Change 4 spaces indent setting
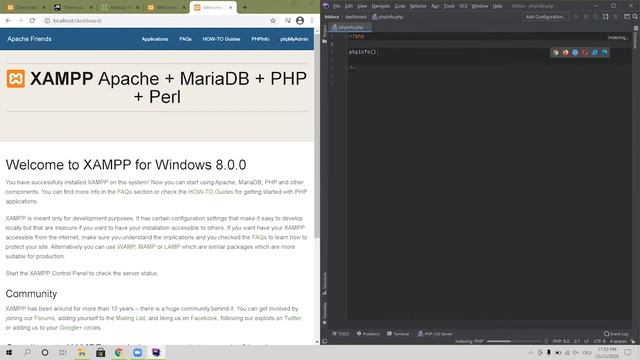Screen dimensions: 640x360 (x=618, y=341)
